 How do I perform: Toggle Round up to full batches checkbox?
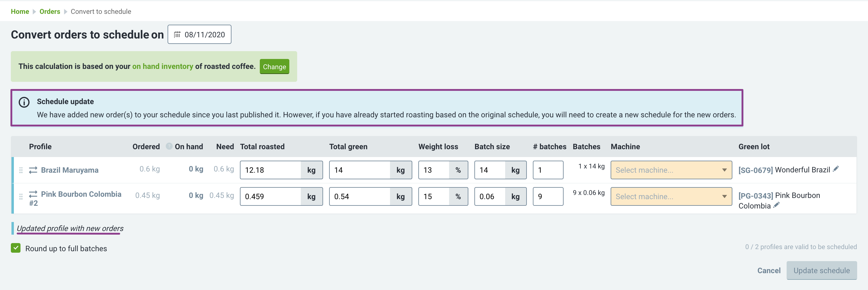click(x=15, y=248)
